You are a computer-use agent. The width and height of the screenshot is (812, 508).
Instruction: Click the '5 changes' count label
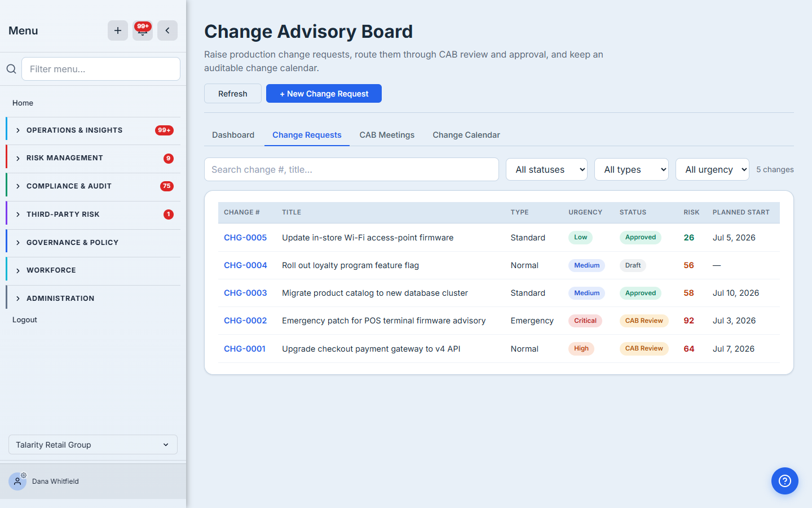coord(775,169)
